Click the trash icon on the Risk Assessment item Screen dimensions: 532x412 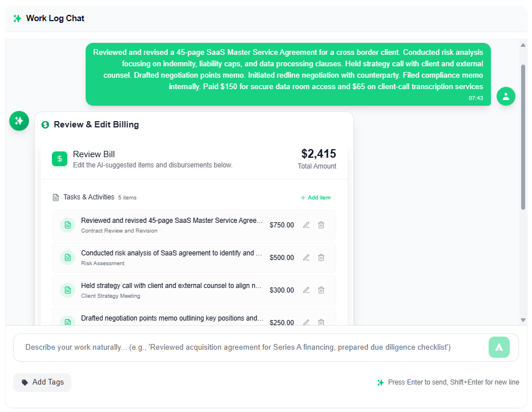pyautogui.click(x=321, y=257)
